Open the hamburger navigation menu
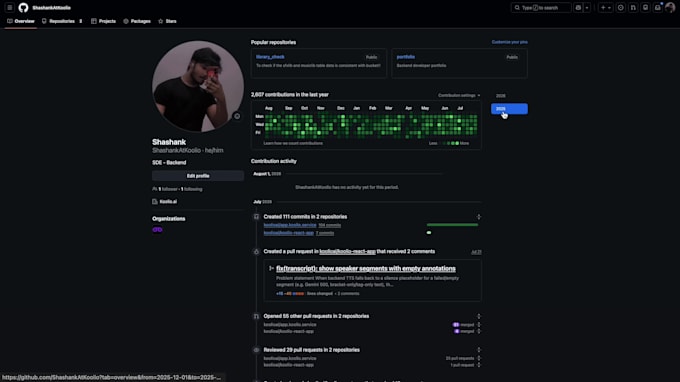Viewport: 680px width, 382px height. coord(10,8)
